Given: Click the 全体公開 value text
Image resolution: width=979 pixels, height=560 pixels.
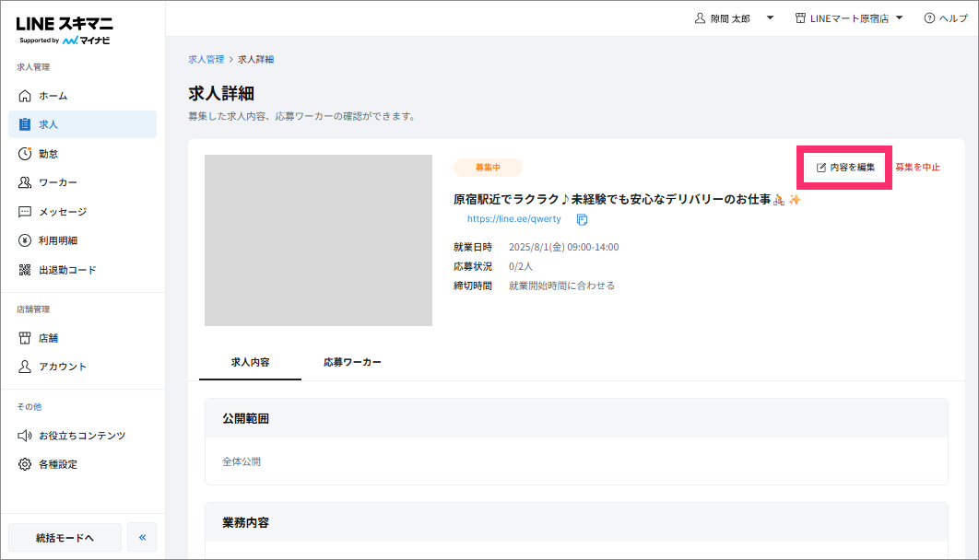Looking at the screenshot, I should 242,461.
